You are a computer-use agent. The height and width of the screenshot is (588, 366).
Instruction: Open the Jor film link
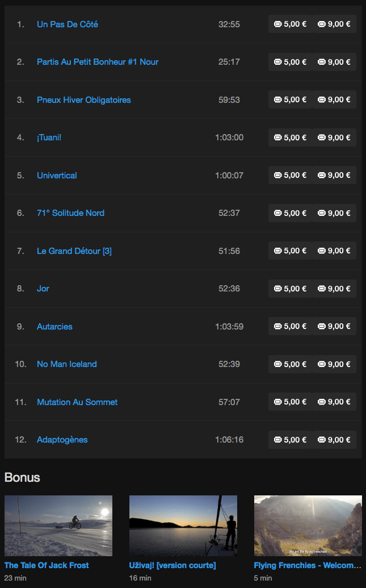tap(43, 289)
